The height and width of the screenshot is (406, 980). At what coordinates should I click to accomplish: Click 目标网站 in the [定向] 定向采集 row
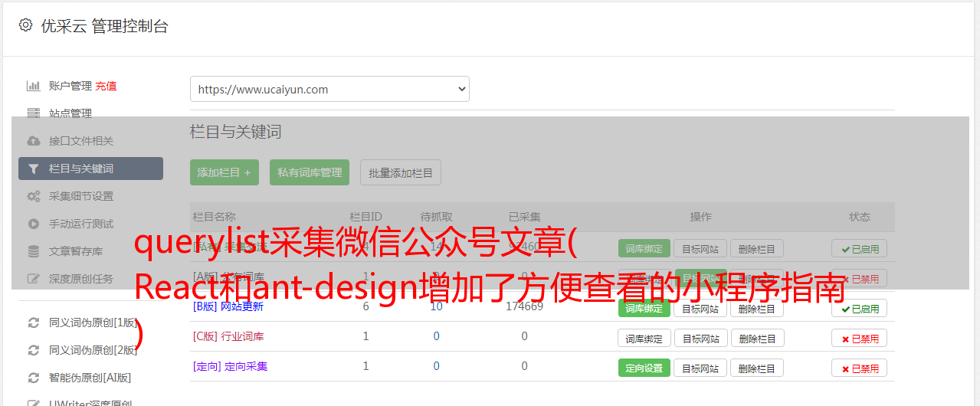(700, 368)
